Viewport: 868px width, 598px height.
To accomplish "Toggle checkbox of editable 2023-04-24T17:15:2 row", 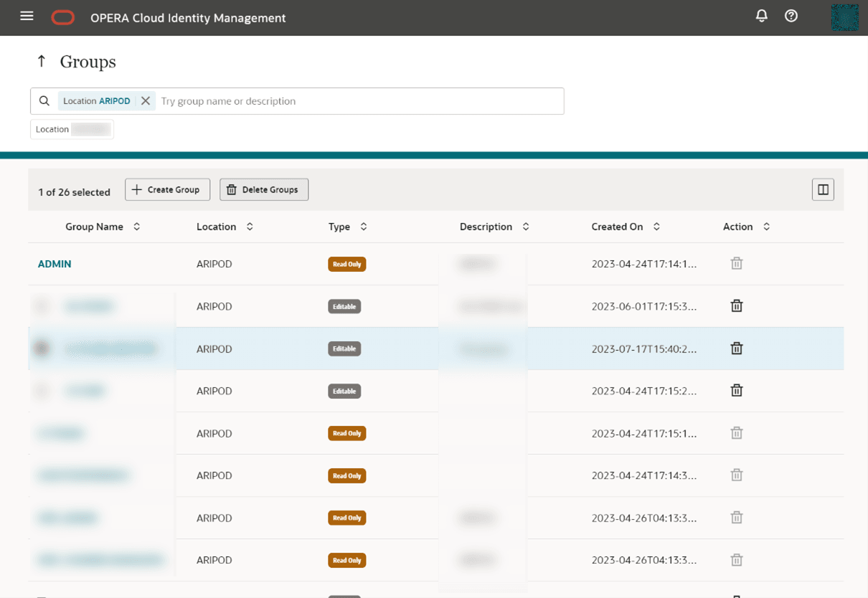I will tap(42, 391).
